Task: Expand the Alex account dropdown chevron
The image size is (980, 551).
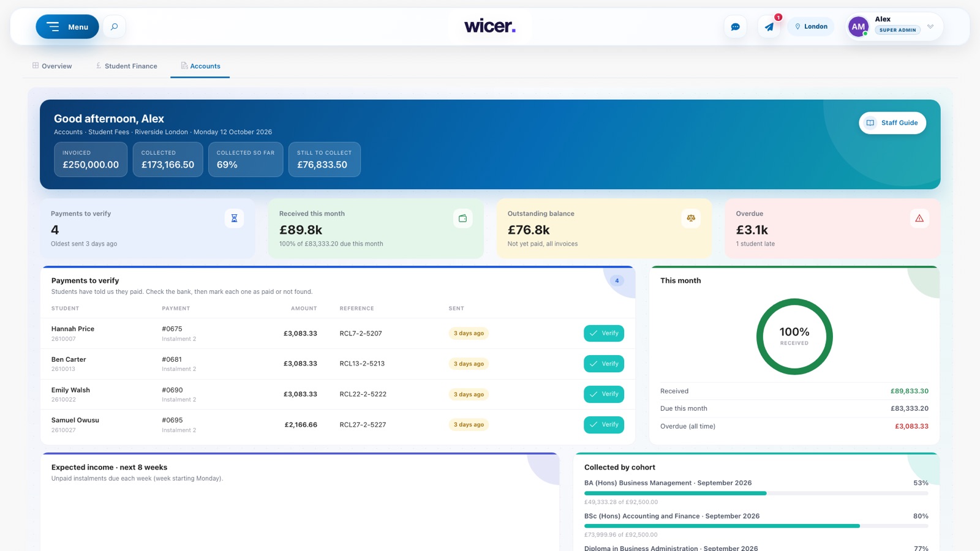Action: pyautogui.click(x=930, y=26)
